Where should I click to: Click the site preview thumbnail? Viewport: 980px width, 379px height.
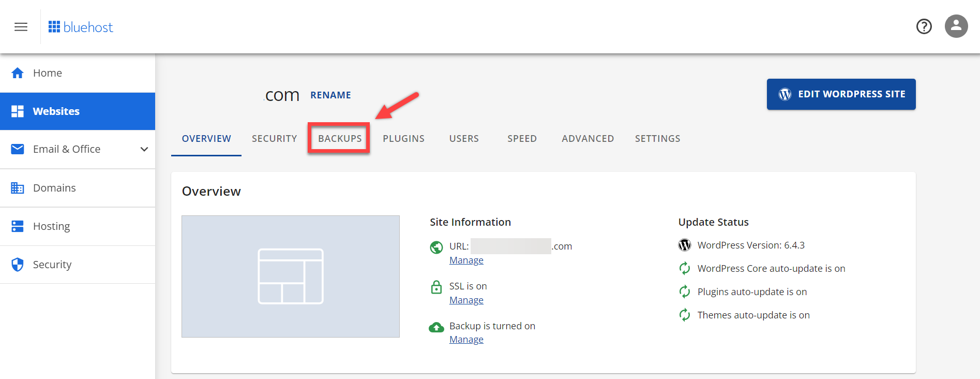pyautogui.click(x=291, y=276)
